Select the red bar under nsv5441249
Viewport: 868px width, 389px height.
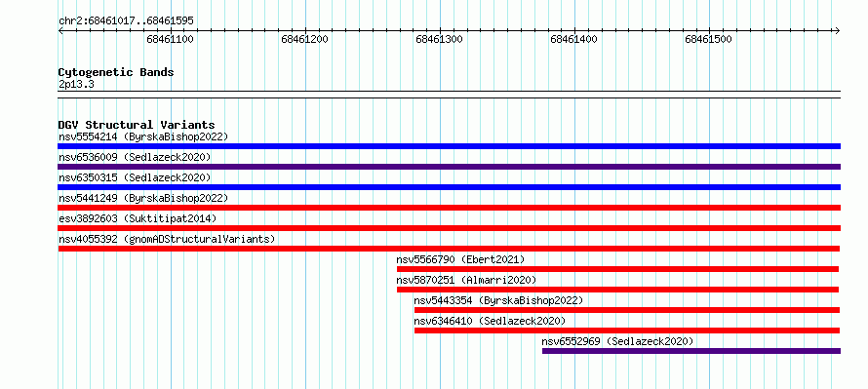click(449, 208)
